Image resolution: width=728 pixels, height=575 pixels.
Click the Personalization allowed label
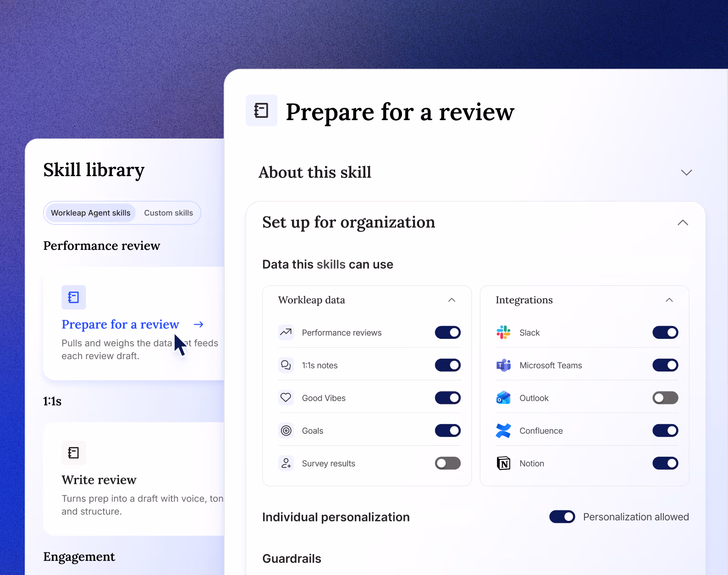click(636, 517)
